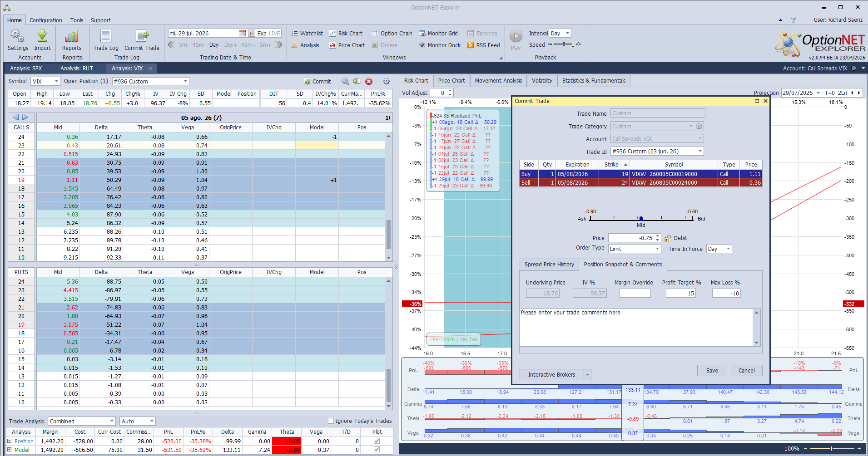Open the Tools ribbon tab
This screenshot has width=868, height=456.
pos(77,20)
